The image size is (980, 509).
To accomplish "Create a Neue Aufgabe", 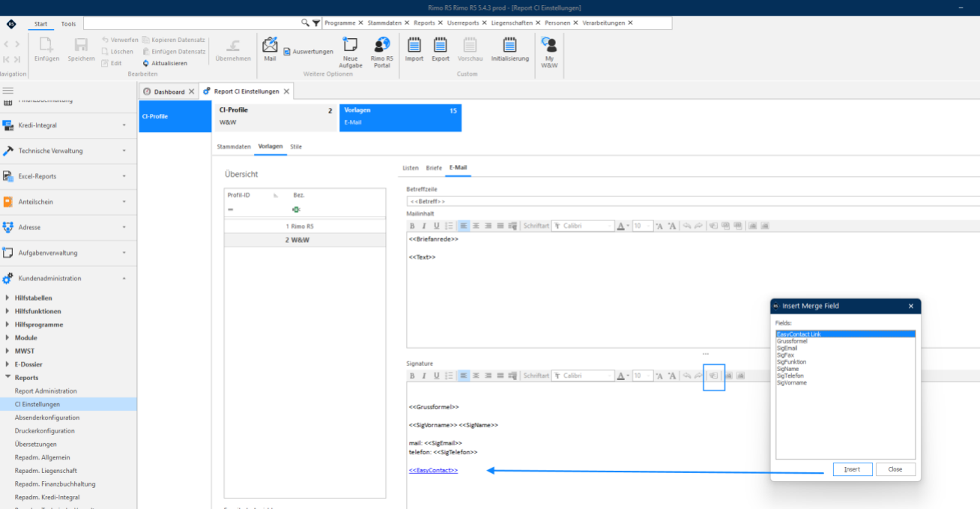I will 350,52.
